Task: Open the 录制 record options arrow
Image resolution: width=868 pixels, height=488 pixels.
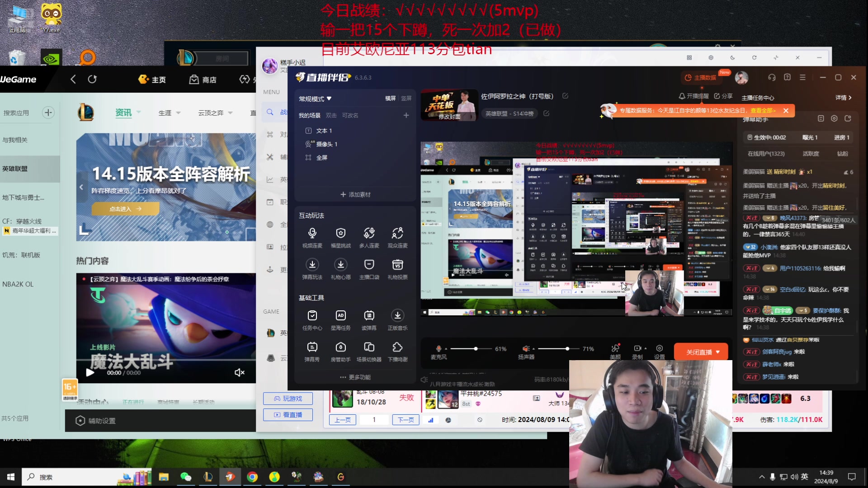Action: (x=645, y=348)
